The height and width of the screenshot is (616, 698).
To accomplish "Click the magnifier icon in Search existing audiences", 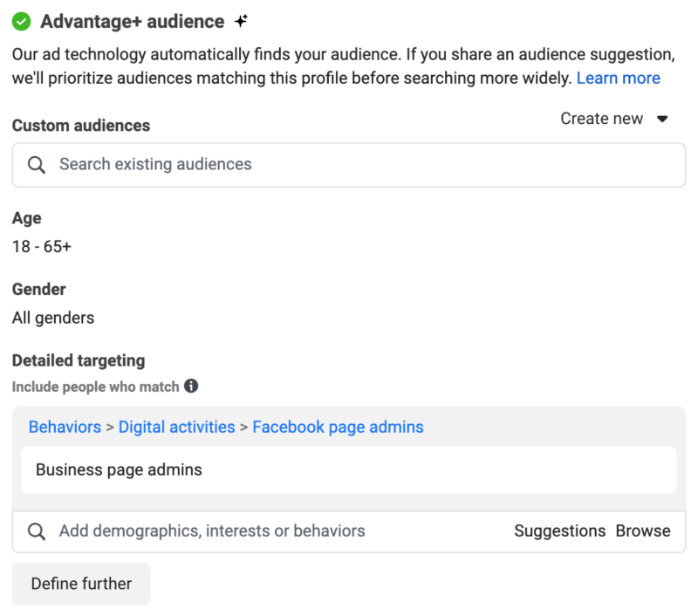I will click(x=37, y=165).
